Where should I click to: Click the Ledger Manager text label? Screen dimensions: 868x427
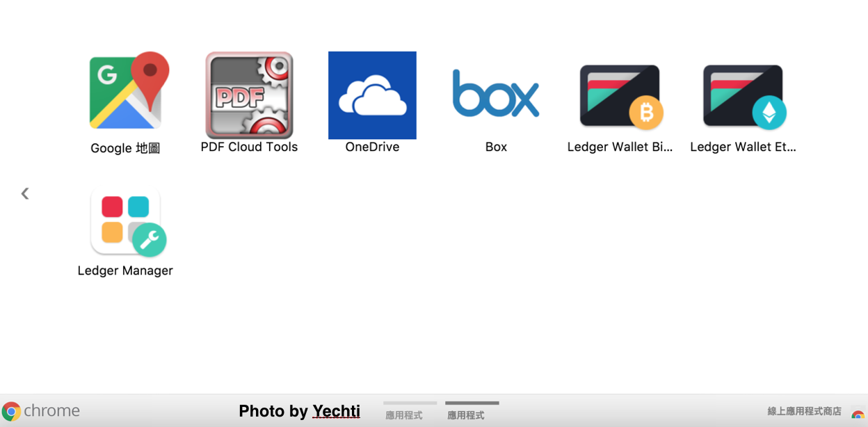click(125, 271)
